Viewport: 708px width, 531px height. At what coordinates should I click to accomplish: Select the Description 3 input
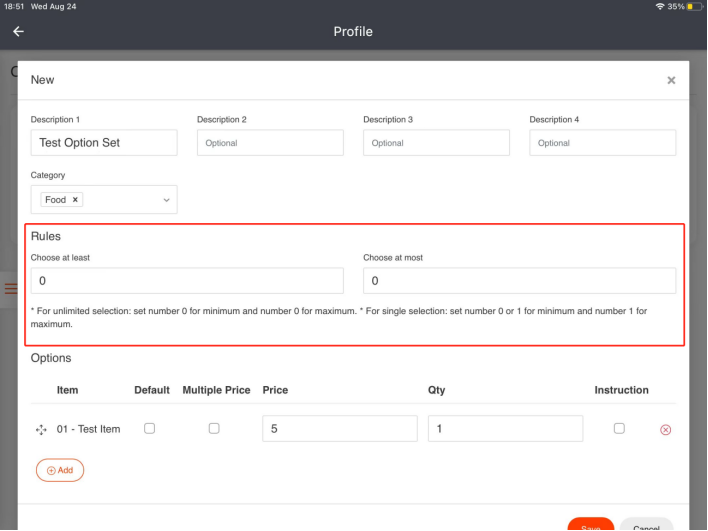[x=436, y=143]
